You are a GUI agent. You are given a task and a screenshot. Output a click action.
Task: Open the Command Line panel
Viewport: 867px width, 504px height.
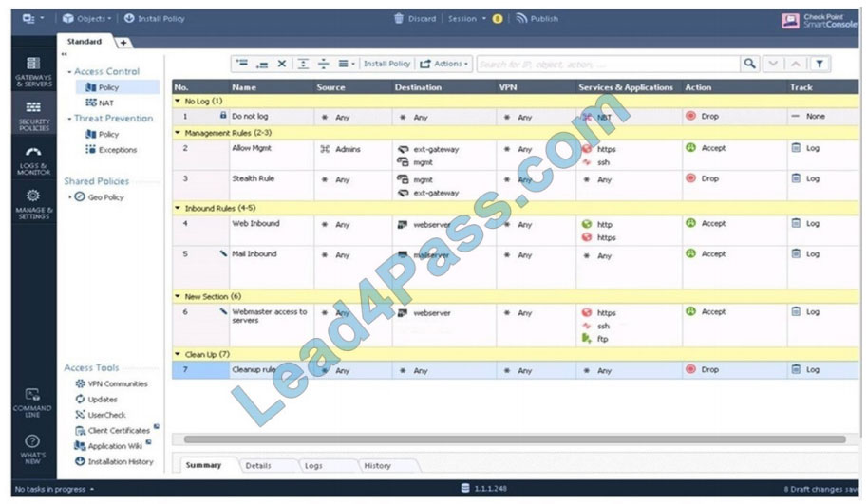[x=32, y=402]
